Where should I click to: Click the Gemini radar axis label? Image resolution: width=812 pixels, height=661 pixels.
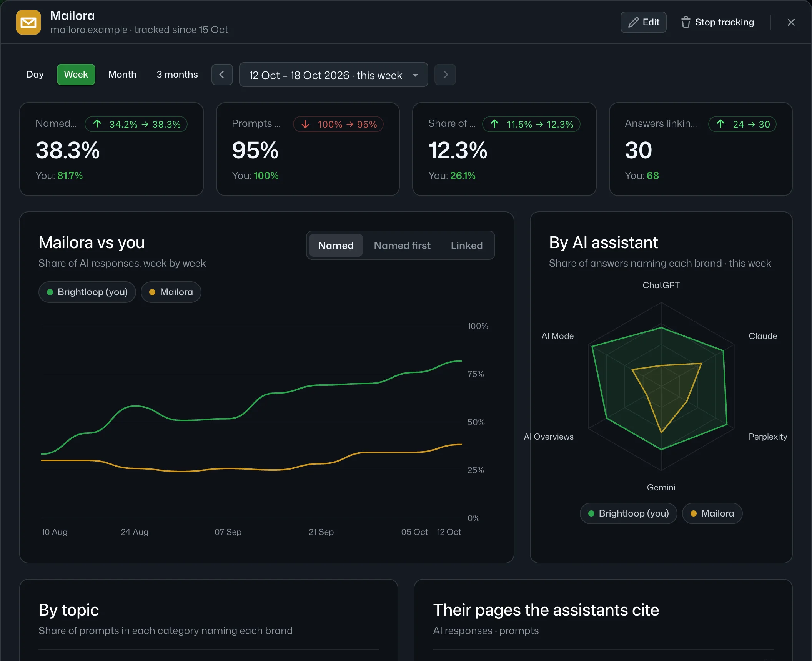click(661, 487)
